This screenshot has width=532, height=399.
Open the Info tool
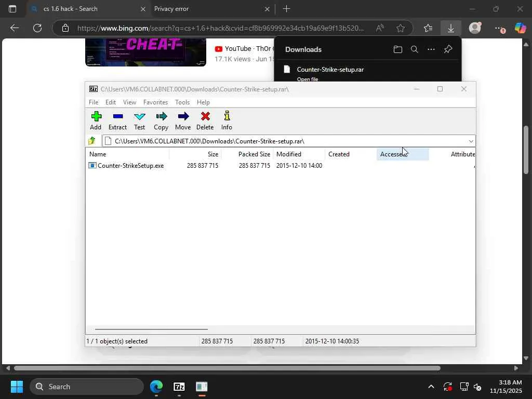[x=227, y=121]
